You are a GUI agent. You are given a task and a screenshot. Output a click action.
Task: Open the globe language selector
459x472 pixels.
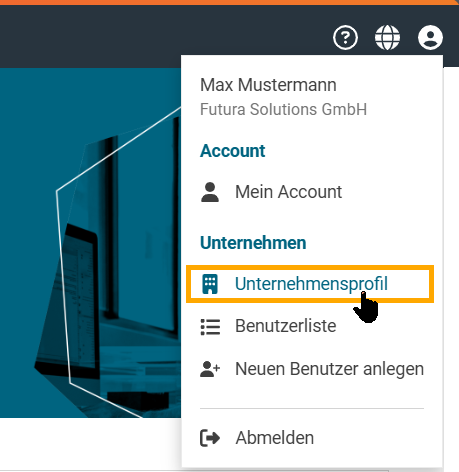click(x=387, y=37)
